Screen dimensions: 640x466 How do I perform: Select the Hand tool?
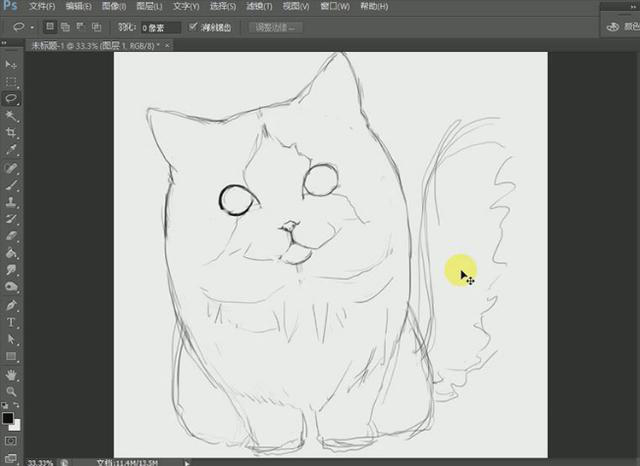(12, 374)
